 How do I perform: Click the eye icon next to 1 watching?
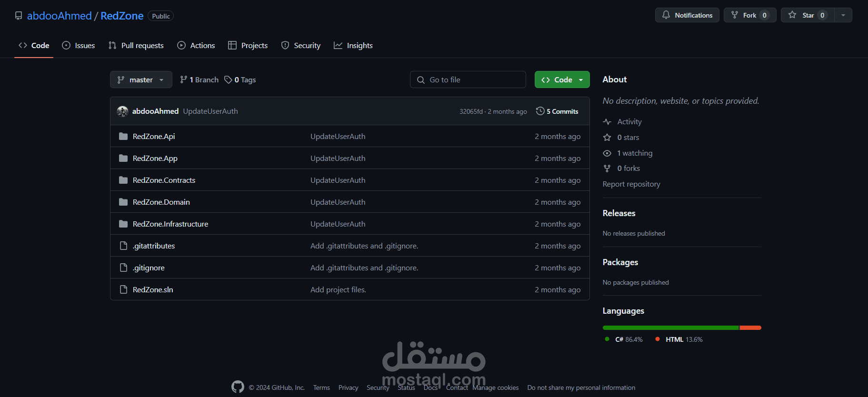pos(607,153)
